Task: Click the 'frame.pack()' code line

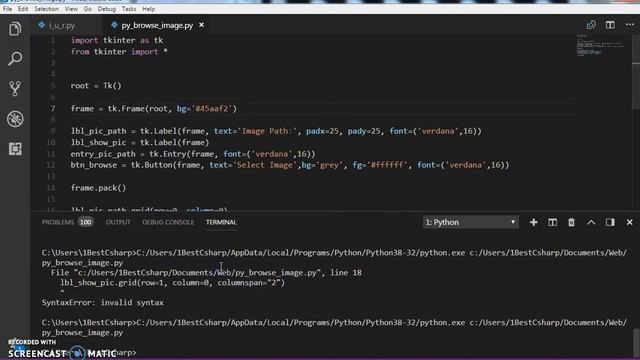Action: pyautogui.click(x=98, y=188)
